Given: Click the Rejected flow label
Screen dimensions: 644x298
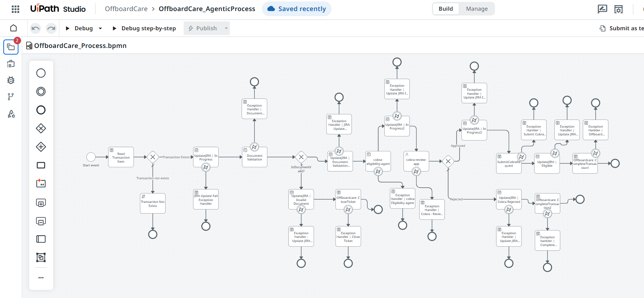Looking at the screenshot, I should point(456,199).
